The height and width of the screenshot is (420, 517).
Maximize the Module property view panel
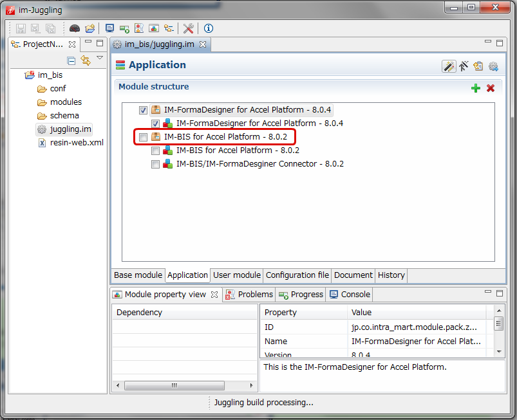(x=500, y=293)
